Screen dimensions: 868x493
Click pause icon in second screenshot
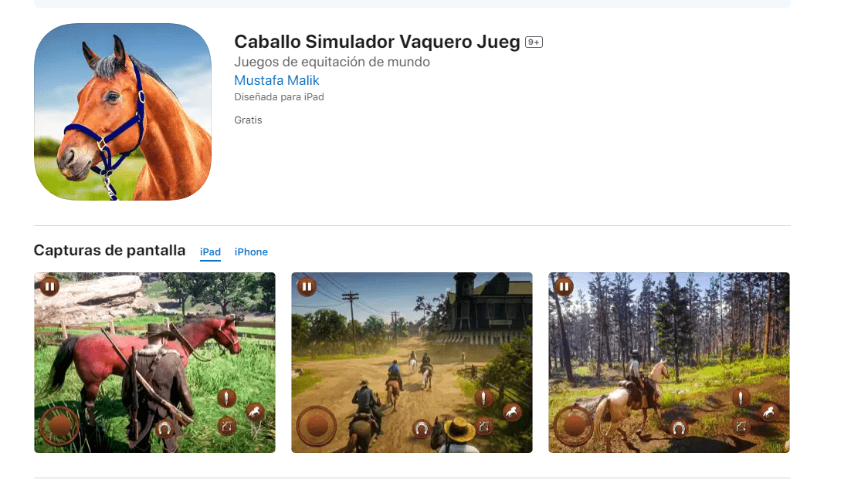tap(307, 286)
